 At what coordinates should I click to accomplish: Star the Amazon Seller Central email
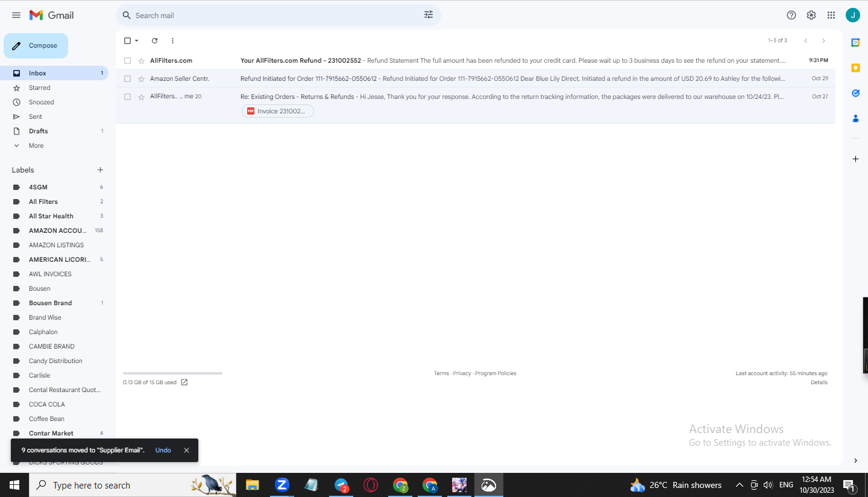[x=142, y=79]
